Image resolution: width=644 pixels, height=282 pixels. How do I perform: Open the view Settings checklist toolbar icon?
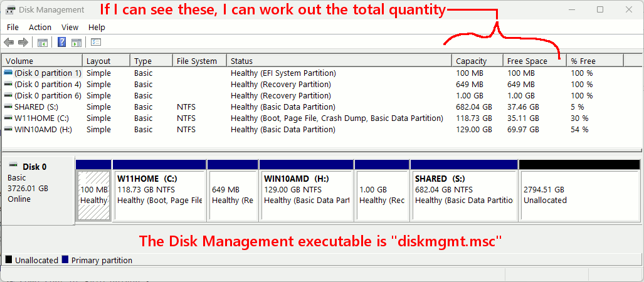pyautogui.click(x=96, y=42)
